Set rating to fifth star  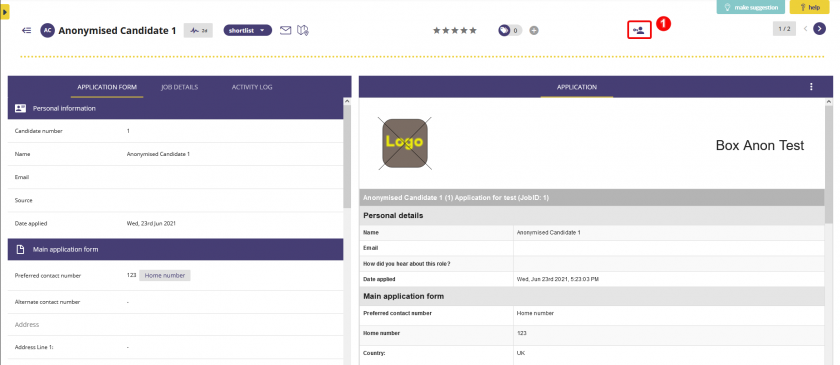pyautogui.click(x=472, y=31)
